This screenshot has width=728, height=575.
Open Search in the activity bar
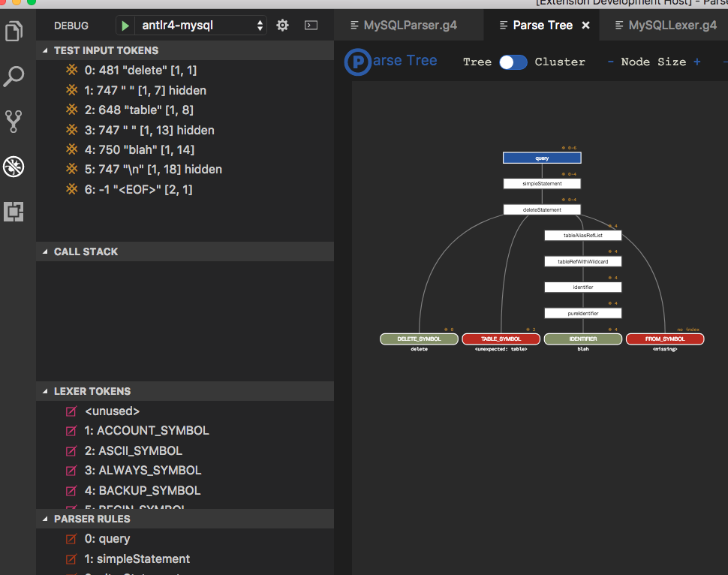(14, 76)
